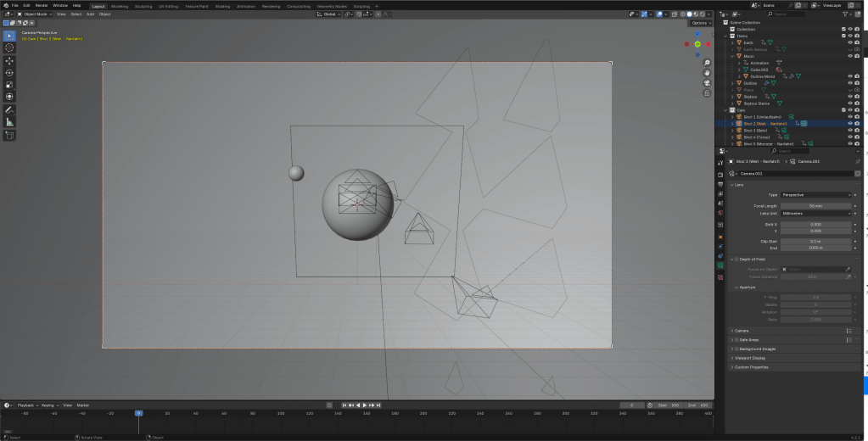The height and width of the screenshot is (441, 868).
Task: Open the Keying popover in the timeline
Action: tap(48, 405)
